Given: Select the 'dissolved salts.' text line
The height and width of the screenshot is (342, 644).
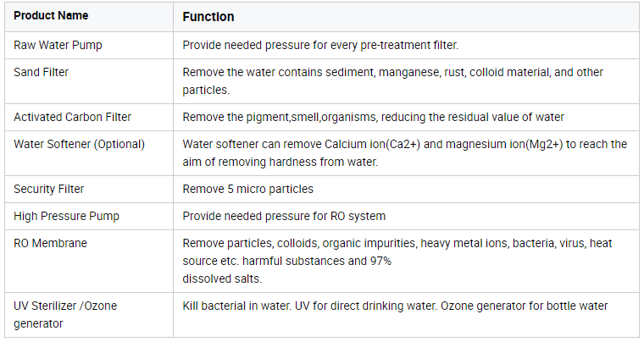Looking at the screenshot, I should [x=223, y=278].
